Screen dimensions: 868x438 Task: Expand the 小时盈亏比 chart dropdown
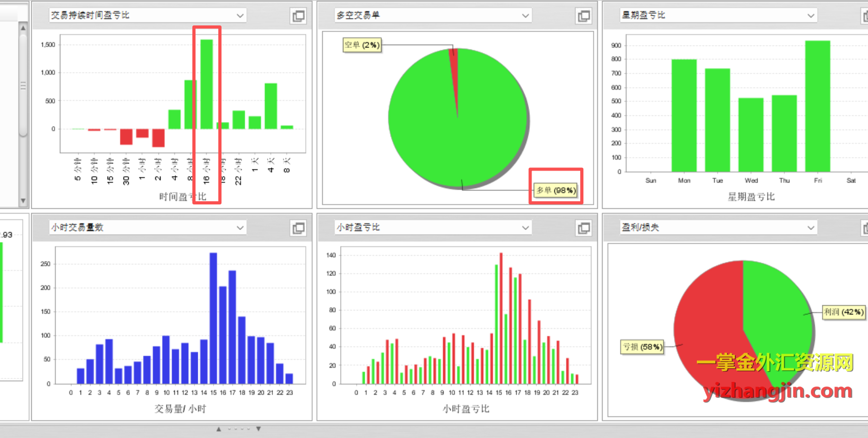point(525,228)
